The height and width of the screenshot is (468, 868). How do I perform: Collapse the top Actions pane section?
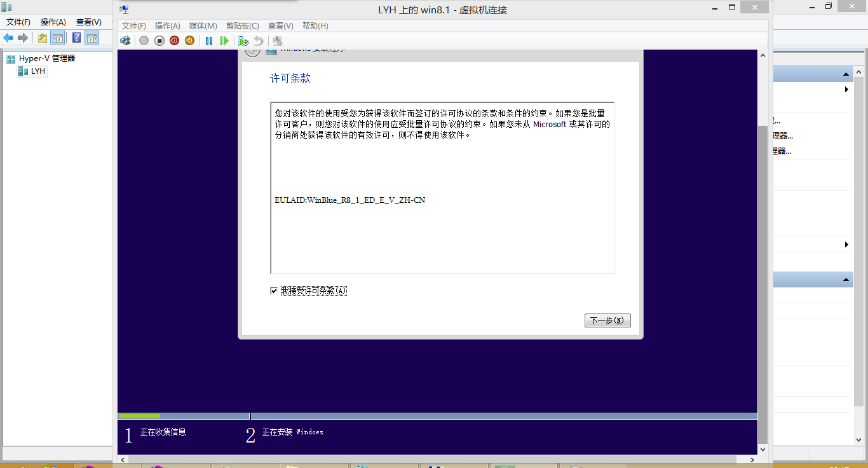(x=846, y=74)
